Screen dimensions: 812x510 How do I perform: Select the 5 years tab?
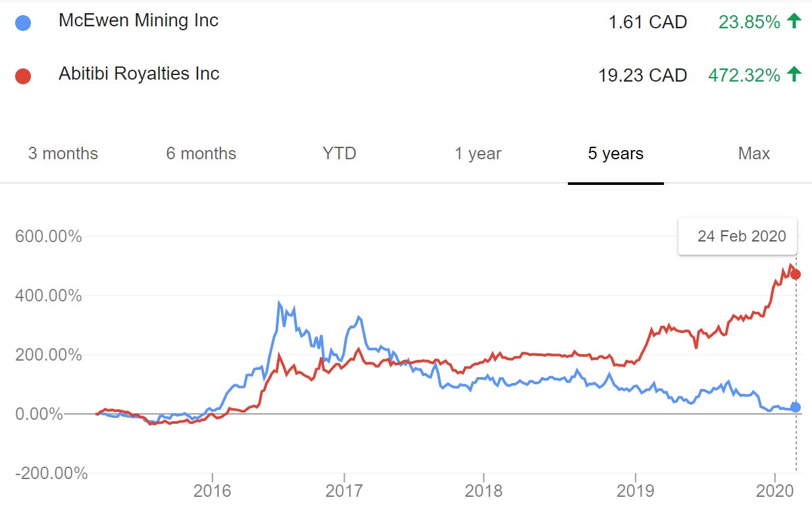pos(616,154)
